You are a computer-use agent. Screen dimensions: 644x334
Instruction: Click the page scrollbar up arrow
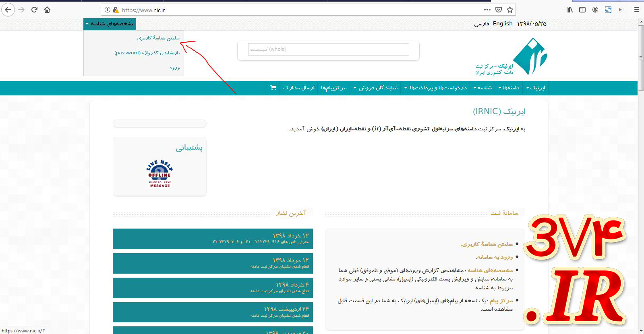click(x=641, y=22)
